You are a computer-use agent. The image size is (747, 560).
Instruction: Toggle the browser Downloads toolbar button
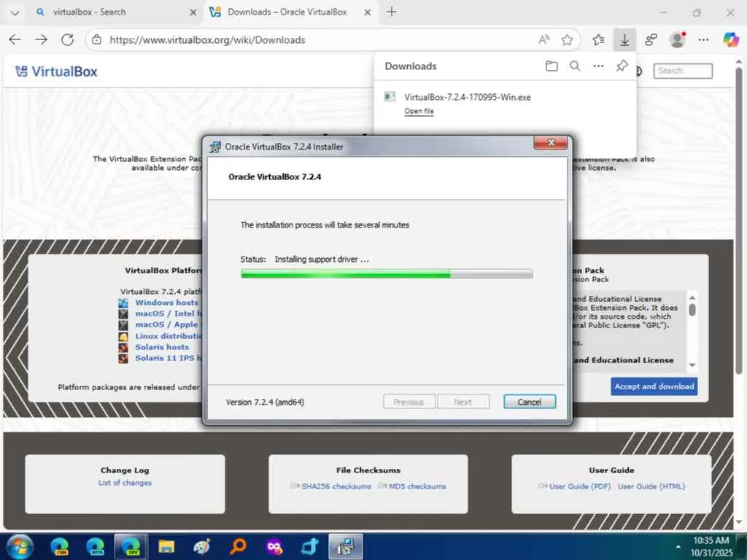pyautogui.click(x=624, y=39)
